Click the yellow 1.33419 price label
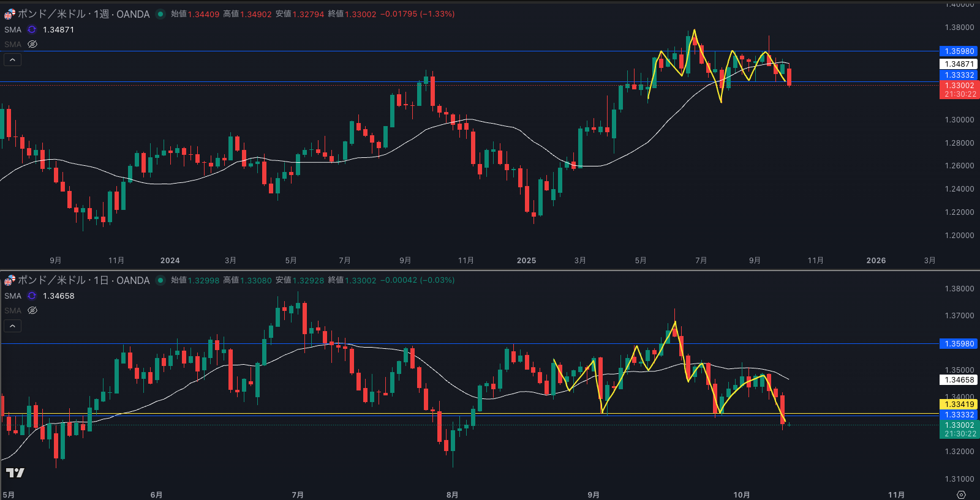The image size is (980, 500). click(959, 404)
